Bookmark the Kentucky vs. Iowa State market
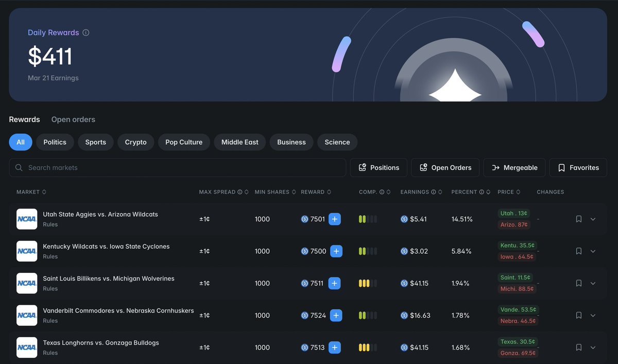 (x=579, y=251)
